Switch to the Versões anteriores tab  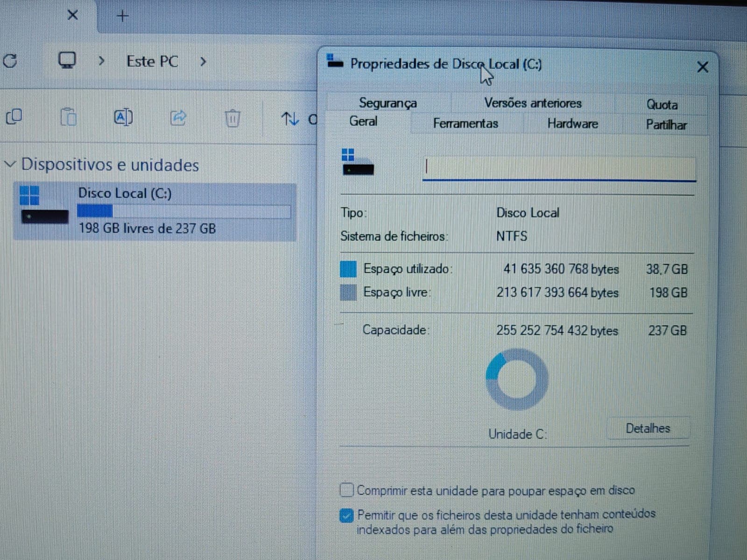coord(533,103)
